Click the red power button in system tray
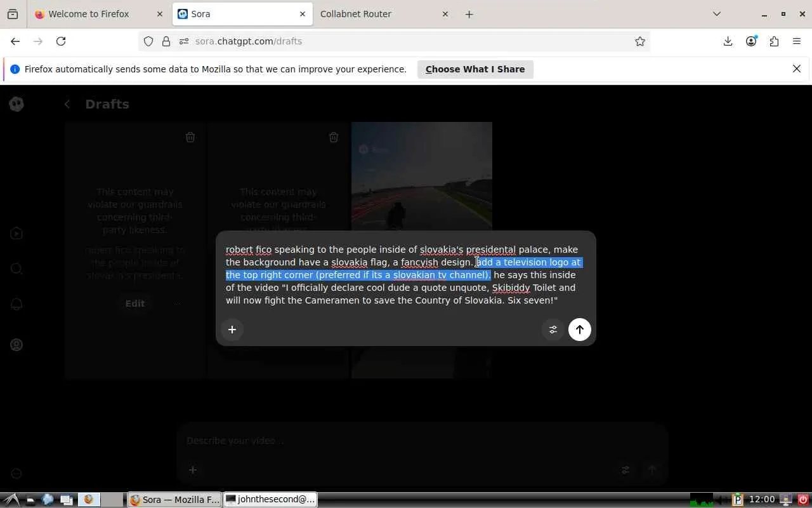 803,500
